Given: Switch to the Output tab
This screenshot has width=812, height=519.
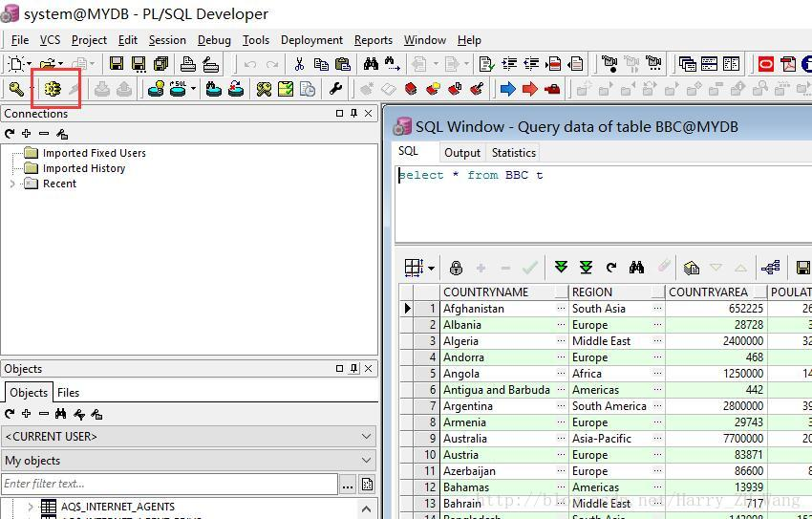Looking at the screenshot, I should point(462,153).
